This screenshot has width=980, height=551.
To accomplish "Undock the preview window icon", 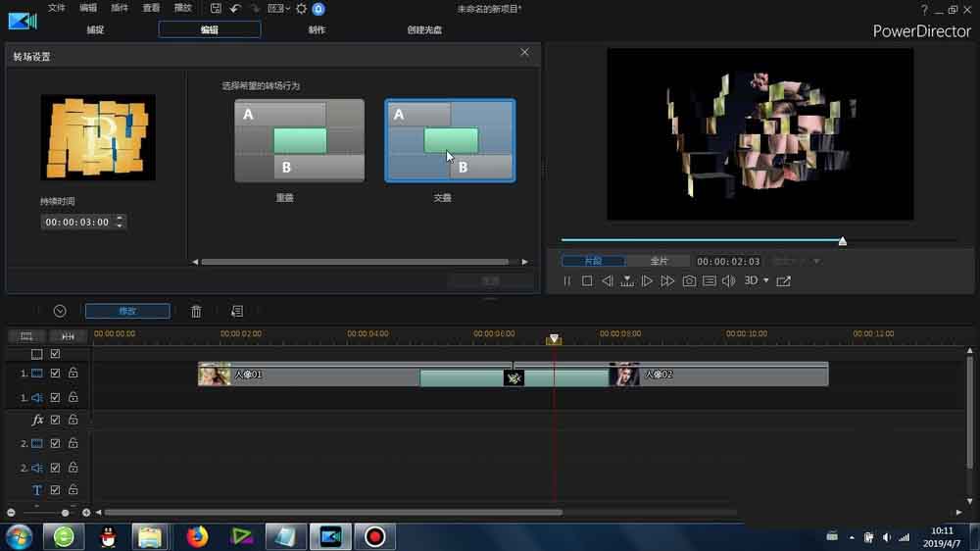I will coord(784,280).
